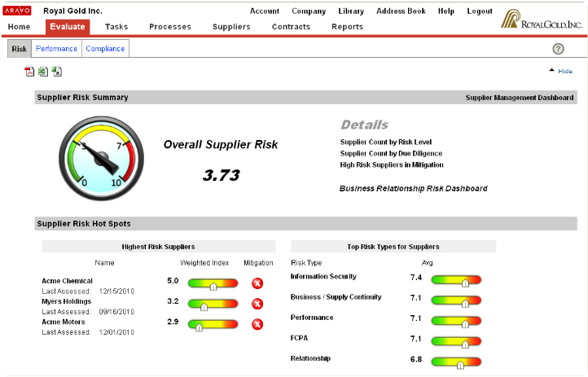Open Supplier Count by Risk Level
Viewport: 588px width, 377px height.
[391, 142]
